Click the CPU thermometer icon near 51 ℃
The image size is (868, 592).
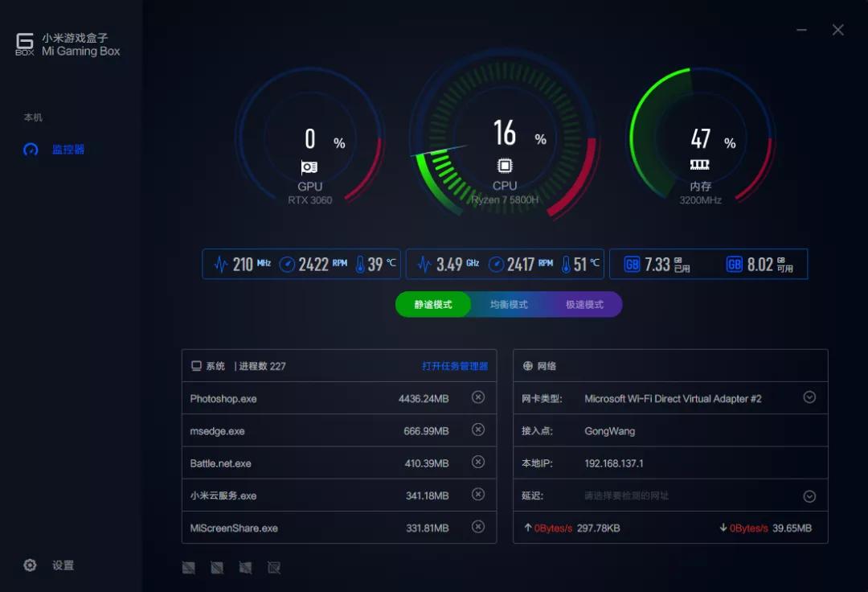tap(566, 264)
